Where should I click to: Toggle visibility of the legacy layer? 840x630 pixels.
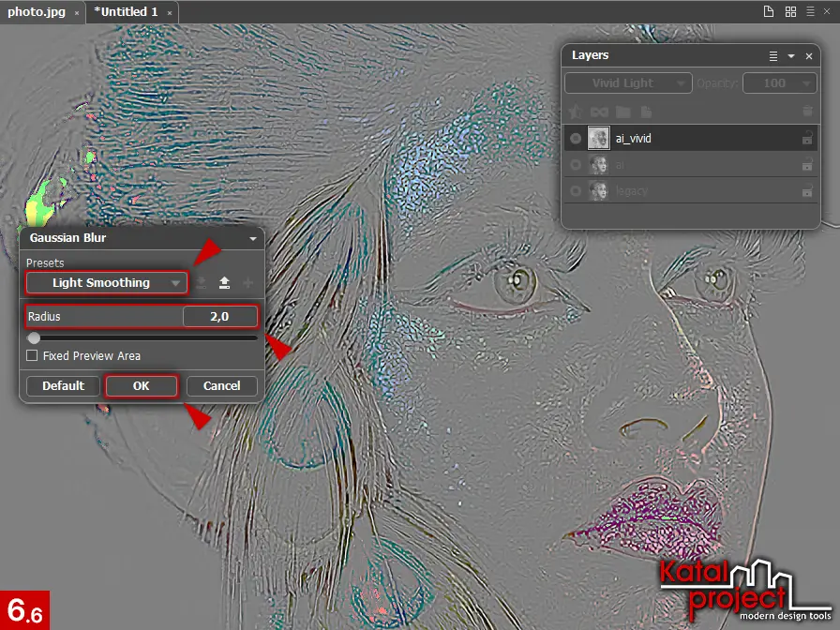coord(576,191)
